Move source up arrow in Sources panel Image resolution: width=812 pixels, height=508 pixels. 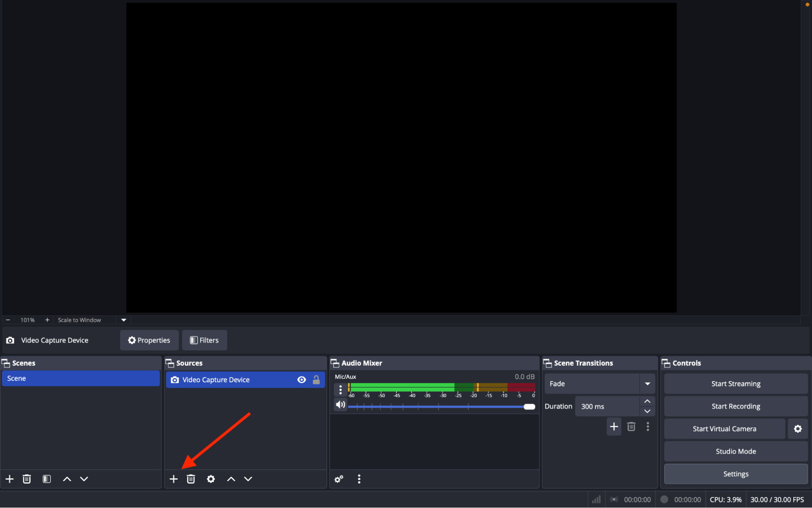click(231, 479)
